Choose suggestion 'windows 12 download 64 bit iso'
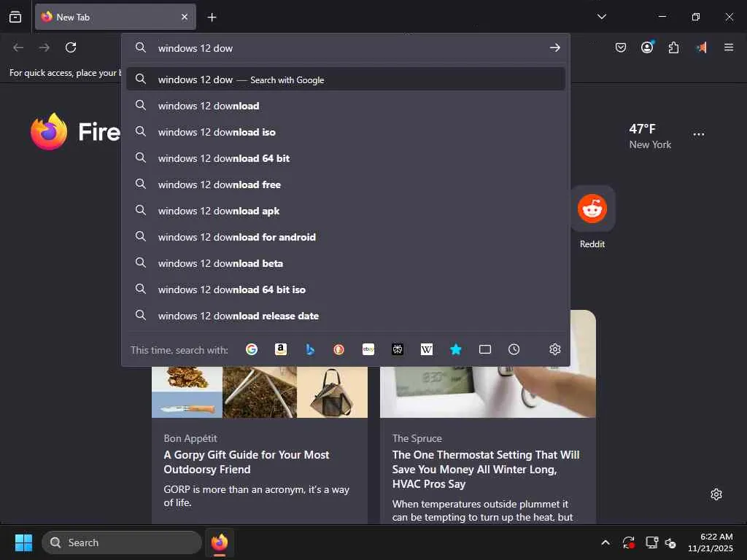This screenshot has height=560, width=747. 346,289
